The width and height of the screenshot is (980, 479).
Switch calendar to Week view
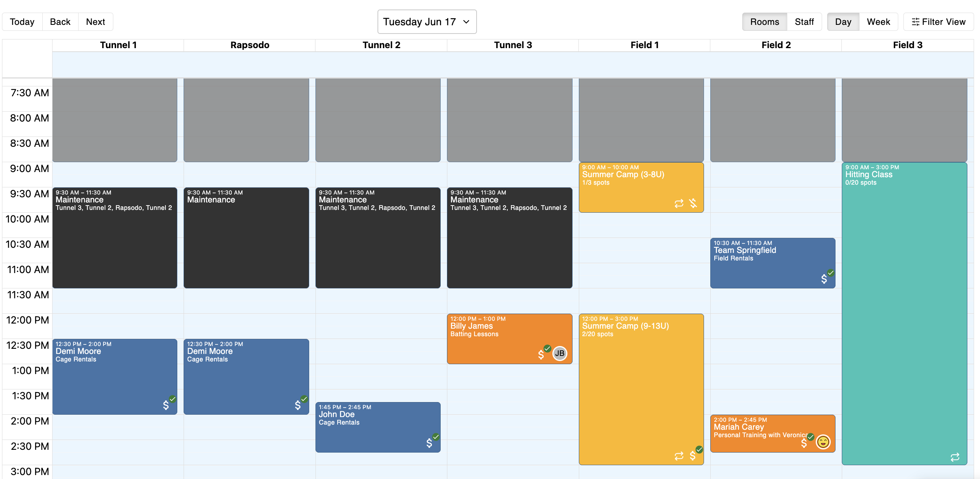[x=878, y=22]
